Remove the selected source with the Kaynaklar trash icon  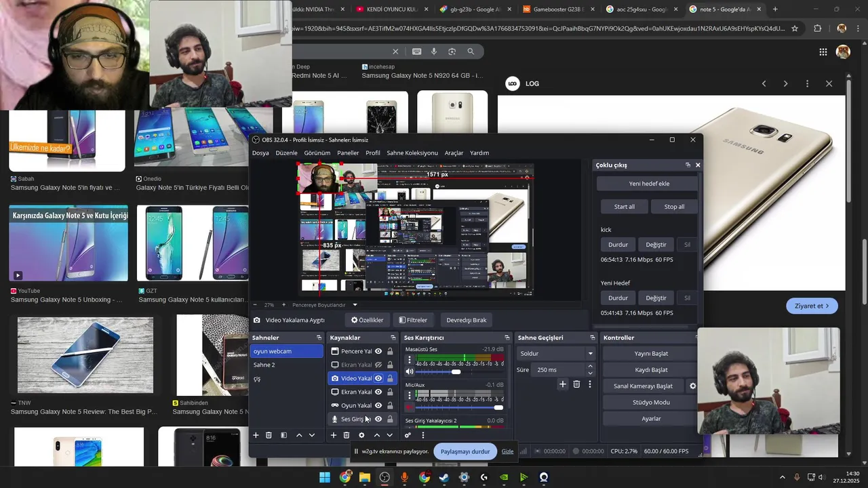point(347,435)
